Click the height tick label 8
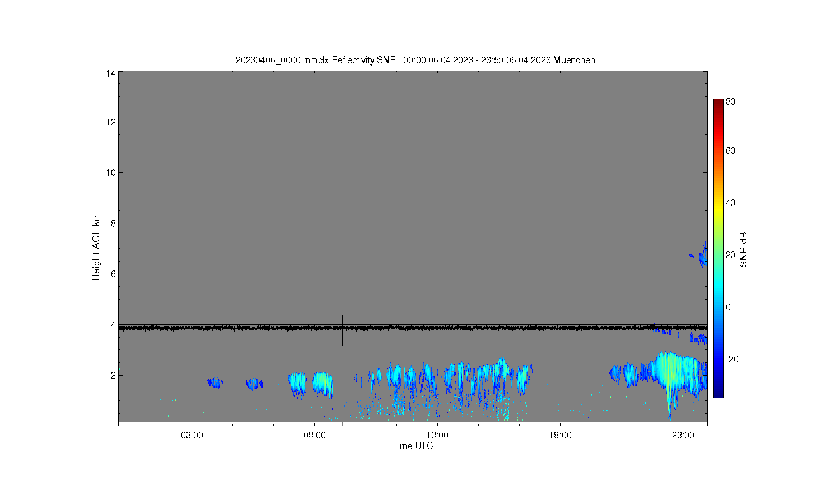This screenshot has height=504, width=840. coord(113,223)
